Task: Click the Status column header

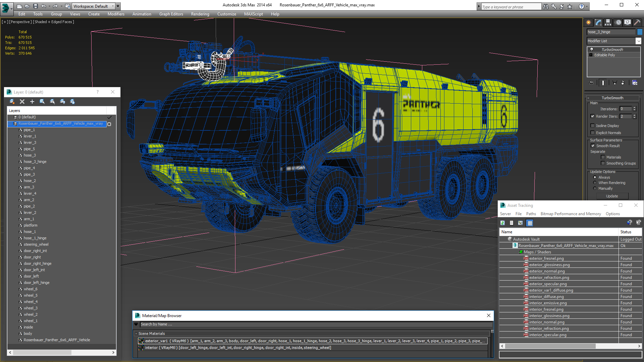Action: pyautogui.click(x=630, y=232)
